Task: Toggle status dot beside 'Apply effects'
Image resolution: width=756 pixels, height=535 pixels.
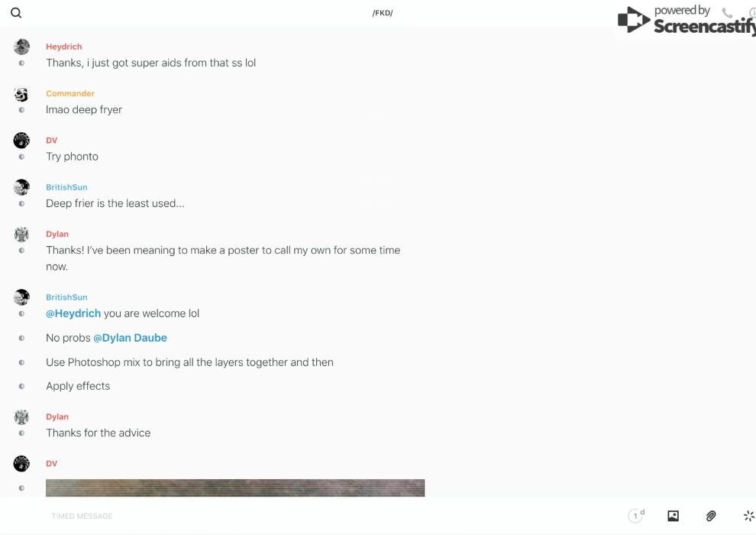Action: pyautogui.click(x=21, y=387)
